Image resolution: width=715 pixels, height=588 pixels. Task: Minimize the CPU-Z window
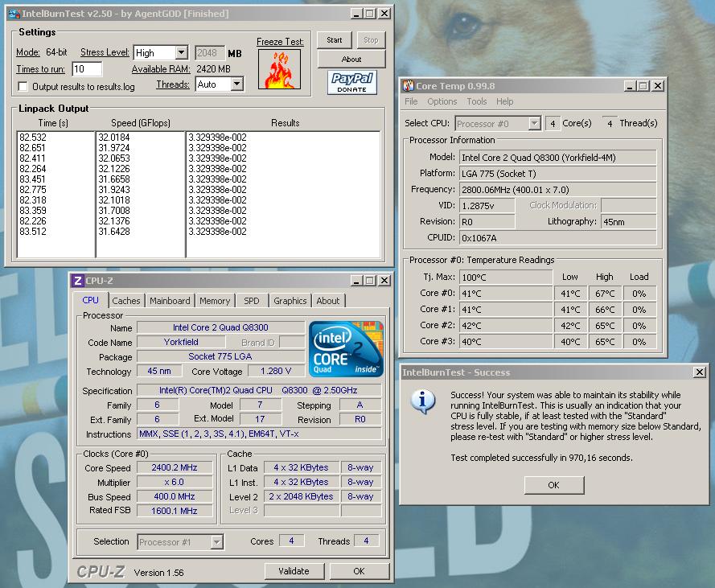click(356, 281)
